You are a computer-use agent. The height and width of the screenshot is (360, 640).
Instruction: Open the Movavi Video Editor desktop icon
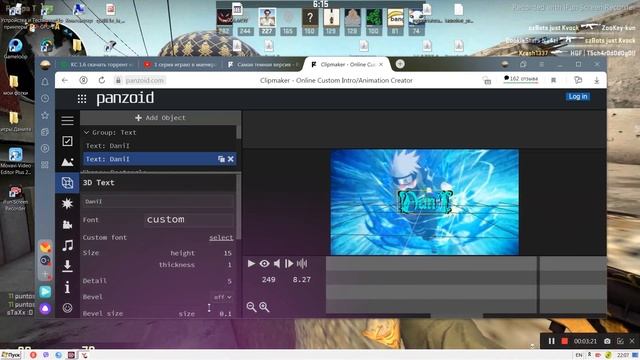coord(16,161)
